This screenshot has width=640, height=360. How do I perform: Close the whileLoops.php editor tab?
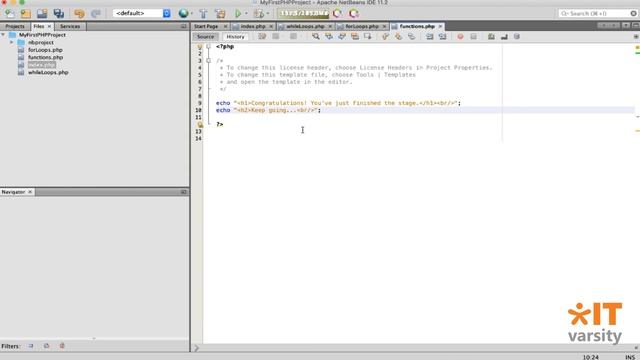pos(330,26)
